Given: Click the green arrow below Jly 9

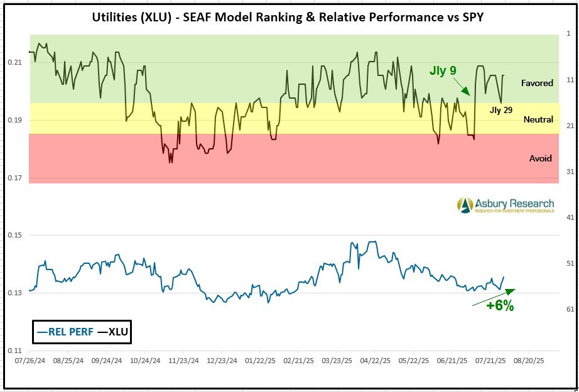Looking at the screenshot, I should [x=462, y=87].
